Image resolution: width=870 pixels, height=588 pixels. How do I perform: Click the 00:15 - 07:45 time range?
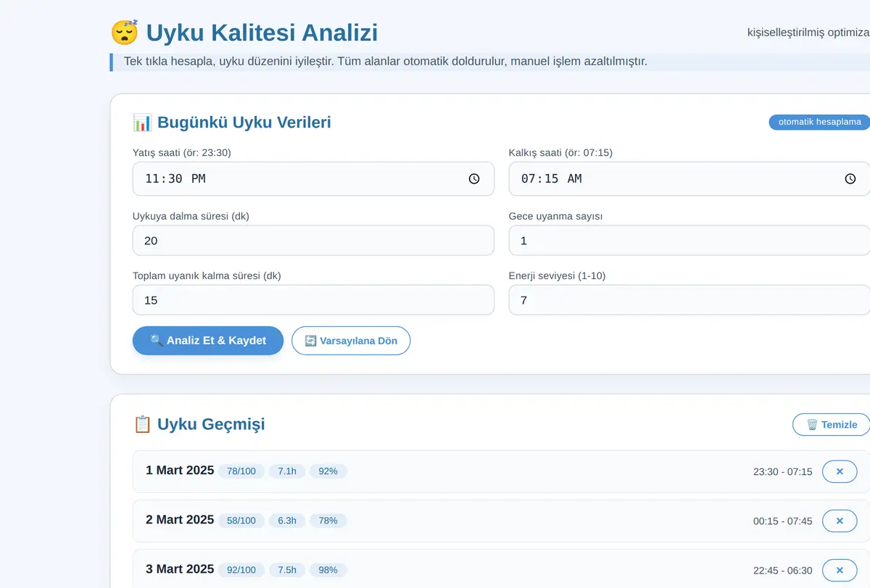point(783,521)
